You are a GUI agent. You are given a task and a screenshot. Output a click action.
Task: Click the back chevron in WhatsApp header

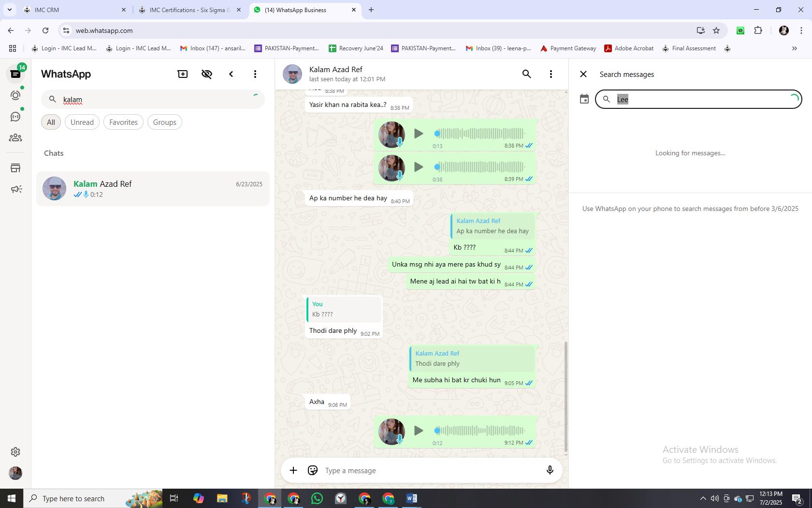(231, 74)
